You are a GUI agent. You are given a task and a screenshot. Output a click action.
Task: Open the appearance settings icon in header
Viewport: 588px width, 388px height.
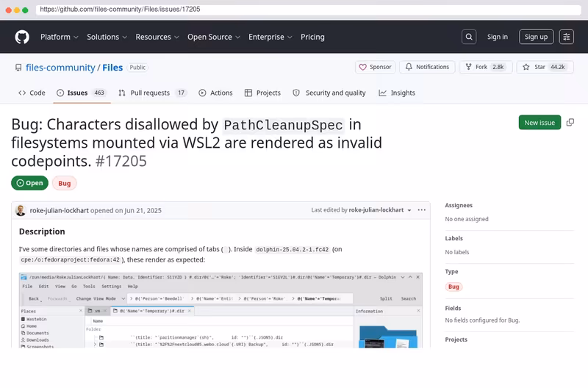566,37
